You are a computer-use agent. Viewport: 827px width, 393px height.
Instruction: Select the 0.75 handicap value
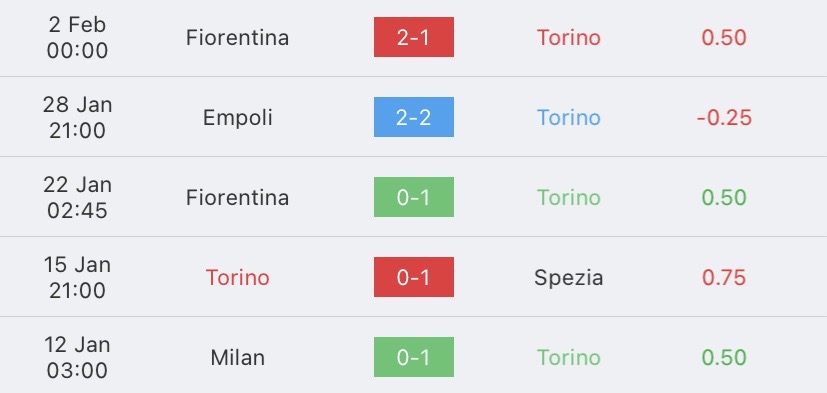click(x=724, y=277)
